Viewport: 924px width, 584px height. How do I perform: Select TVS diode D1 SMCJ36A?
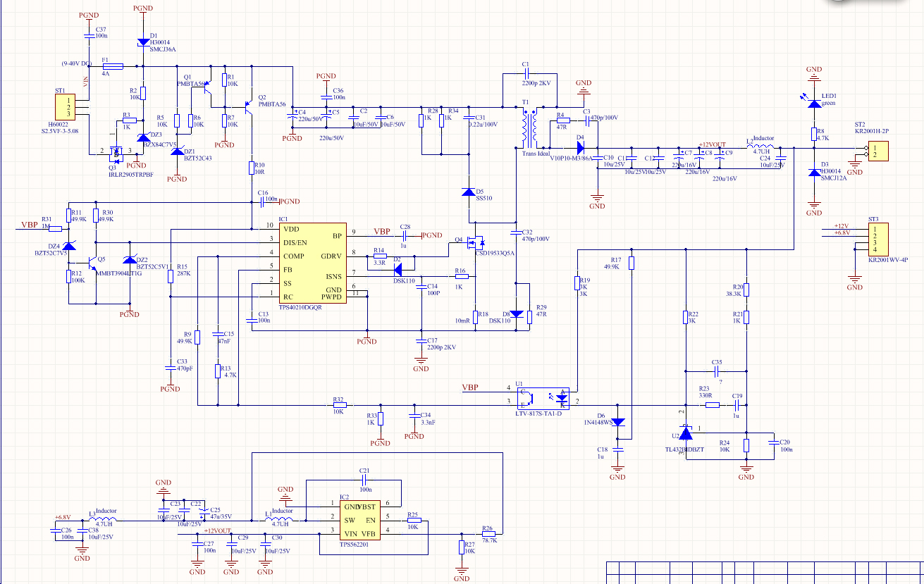(144, 41)
